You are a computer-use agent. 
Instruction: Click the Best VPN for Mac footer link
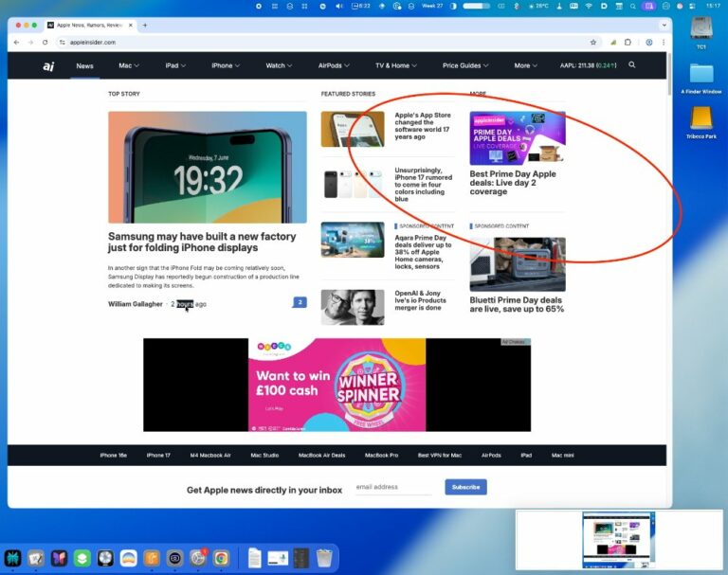click(x=440, y=456)
